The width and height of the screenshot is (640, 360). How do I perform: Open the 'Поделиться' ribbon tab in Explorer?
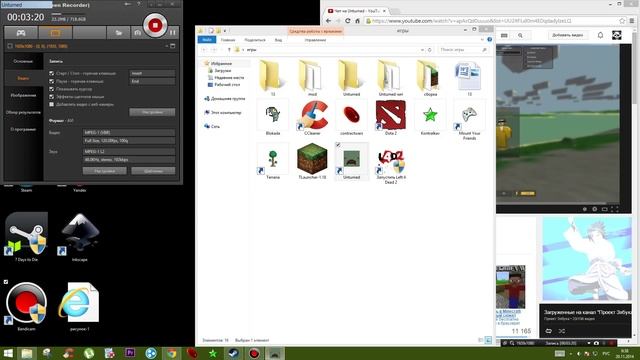pyautogui.click(x=255, y=40)
